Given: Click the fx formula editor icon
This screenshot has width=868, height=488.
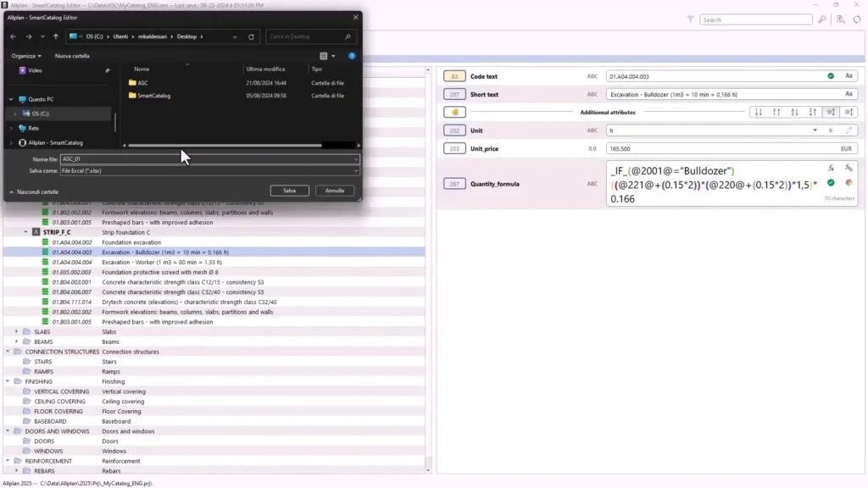Looking at the screenshot, I should 830,167.
